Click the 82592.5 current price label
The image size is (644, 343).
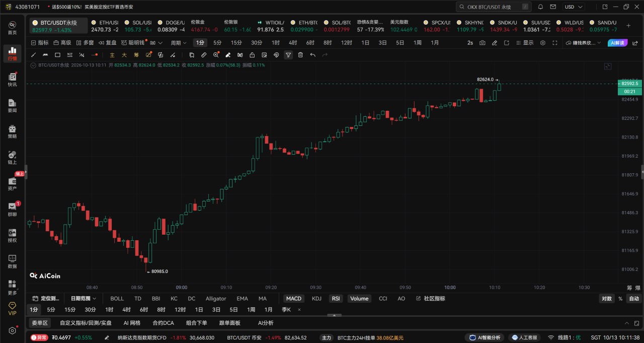pos(630,84)
